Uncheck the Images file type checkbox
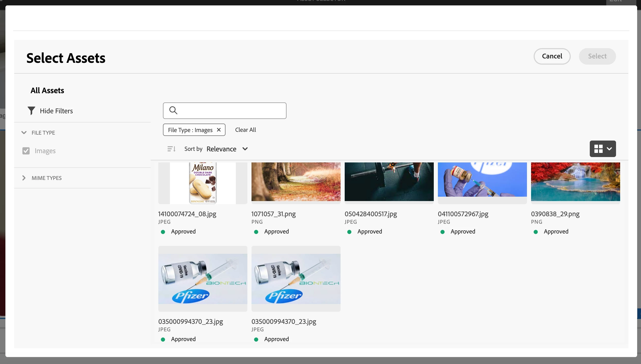Viewport: 641px width, 364px height. (26, 151)
